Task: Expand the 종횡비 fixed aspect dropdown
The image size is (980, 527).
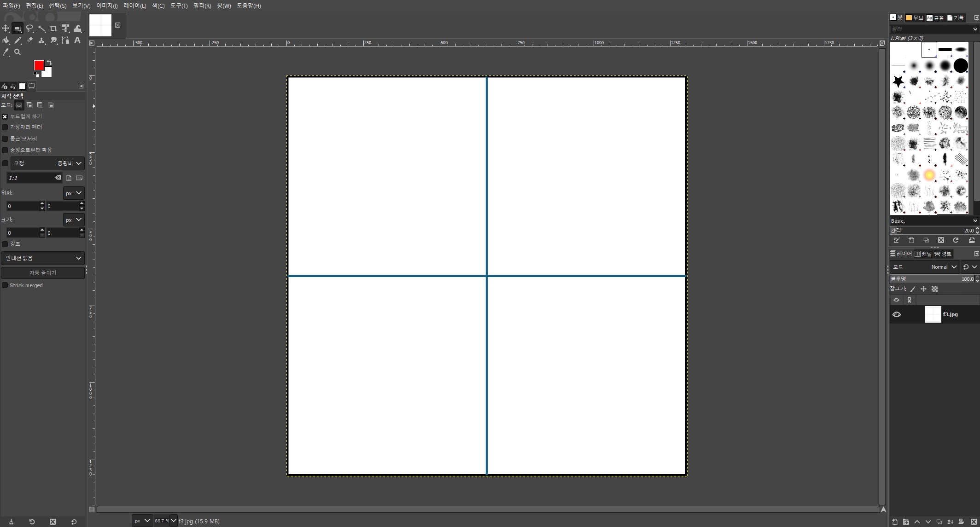Action: pyautogui.click(x=70, y=163)
